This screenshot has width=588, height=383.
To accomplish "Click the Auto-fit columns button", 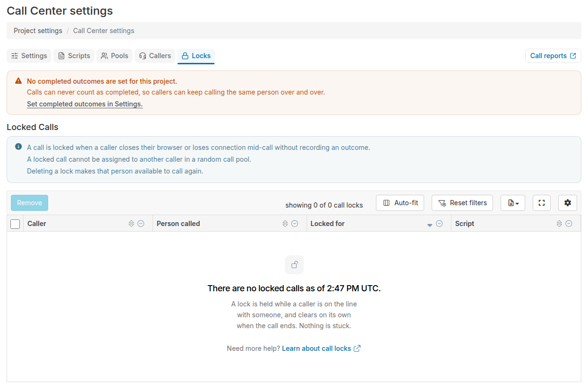I will pos(400,203).
